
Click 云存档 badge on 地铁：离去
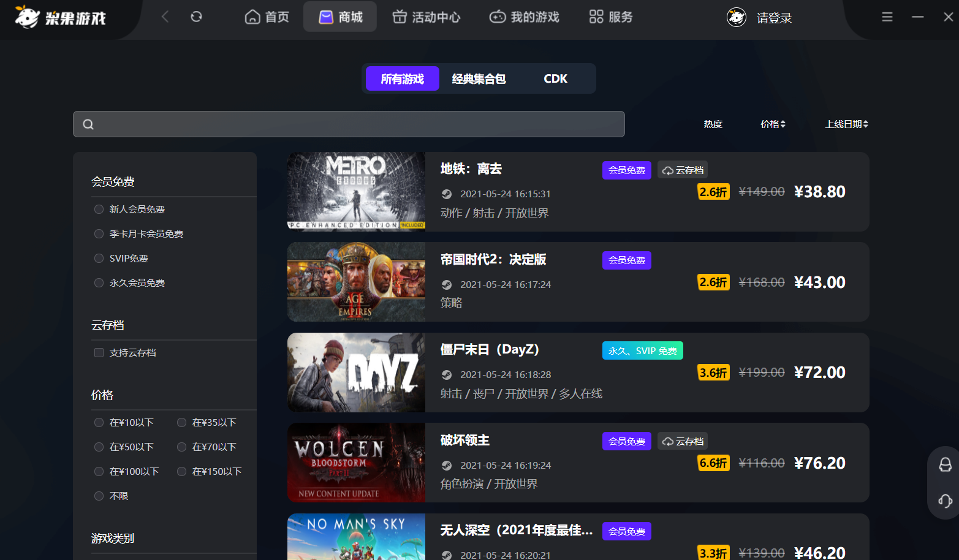[x=683, y=170]
